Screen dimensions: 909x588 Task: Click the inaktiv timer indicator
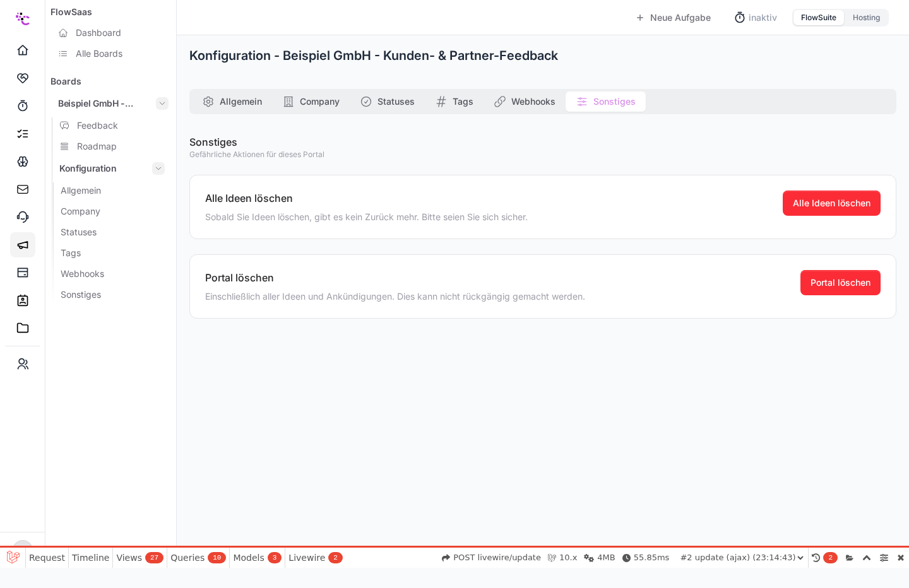tap(756, 18)
